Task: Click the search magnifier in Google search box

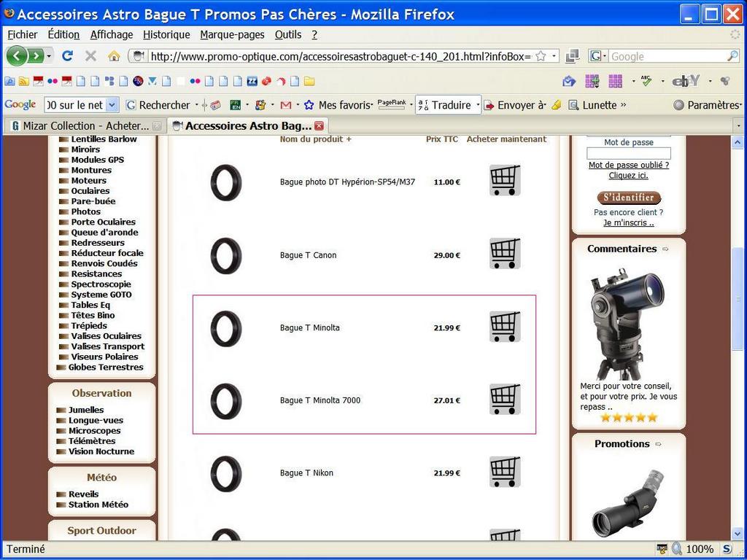Action: pyautogui.click(x=732, y=56)
